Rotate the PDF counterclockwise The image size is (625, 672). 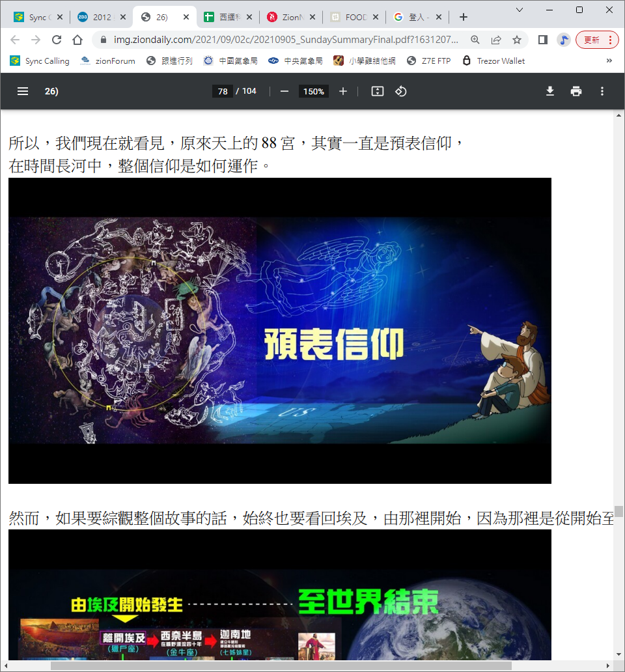(401, 91)
